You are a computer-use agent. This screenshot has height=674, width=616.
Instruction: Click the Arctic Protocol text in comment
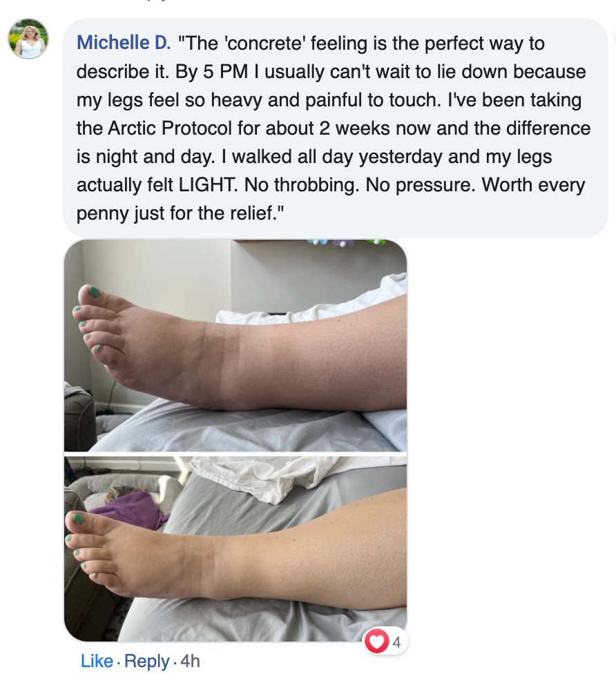(x=169, y=128)
